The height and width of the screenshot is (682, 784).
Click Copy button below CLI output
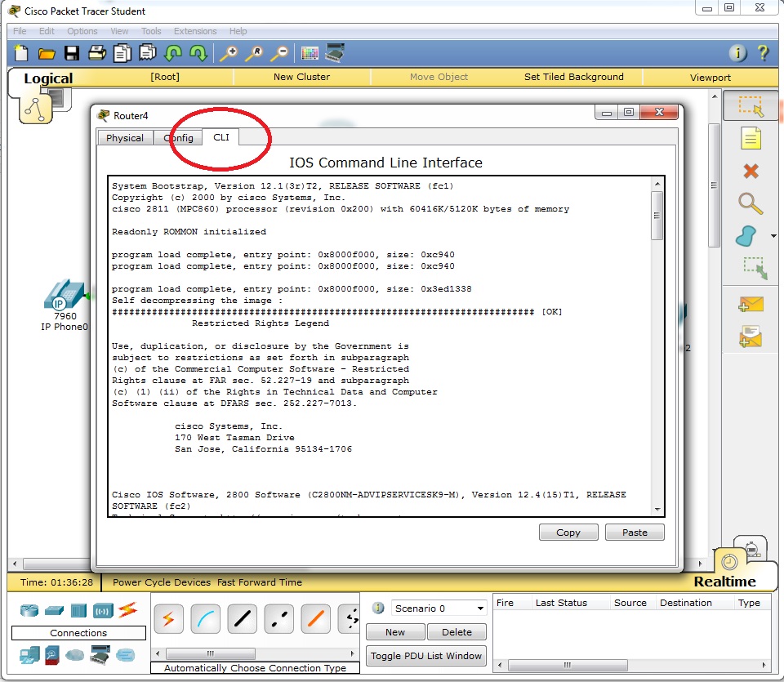click(568, 533)
